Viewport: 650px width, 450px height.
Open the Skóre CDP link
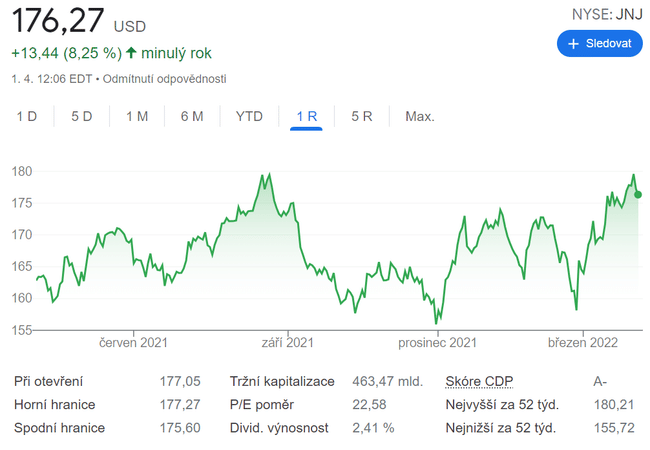[477, 381]
